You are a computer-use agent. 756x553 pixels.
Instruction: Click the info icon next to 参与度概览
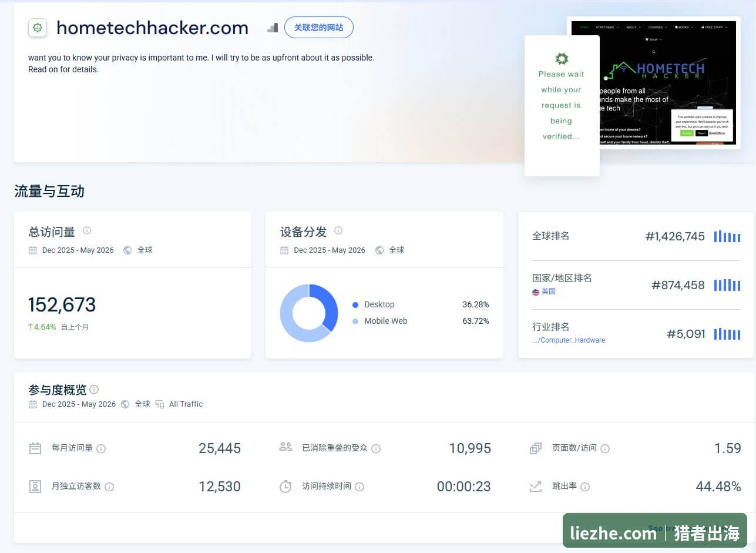click(x=94, y=389)
